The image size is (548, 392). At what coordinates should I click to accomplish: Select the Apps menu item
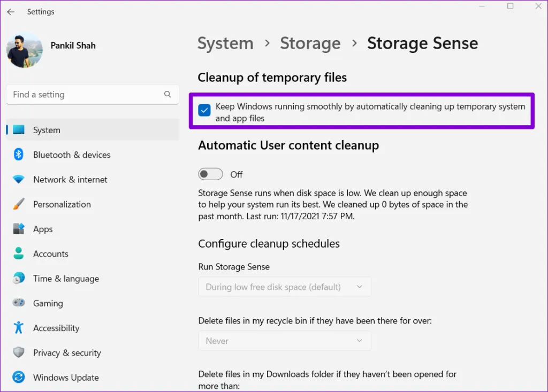coord(43,229)
